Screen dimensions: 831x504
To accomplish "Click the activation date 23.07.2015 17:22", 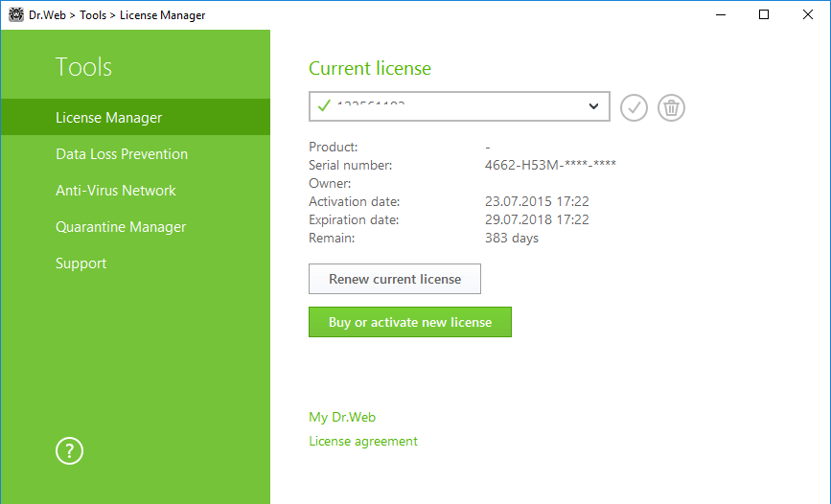I will point(537,201).
